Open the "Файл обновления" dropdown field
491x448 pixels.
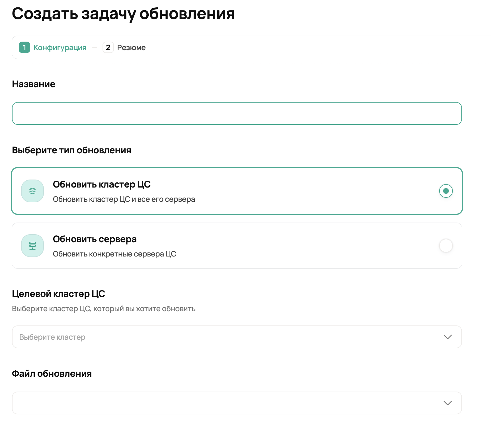228,403
